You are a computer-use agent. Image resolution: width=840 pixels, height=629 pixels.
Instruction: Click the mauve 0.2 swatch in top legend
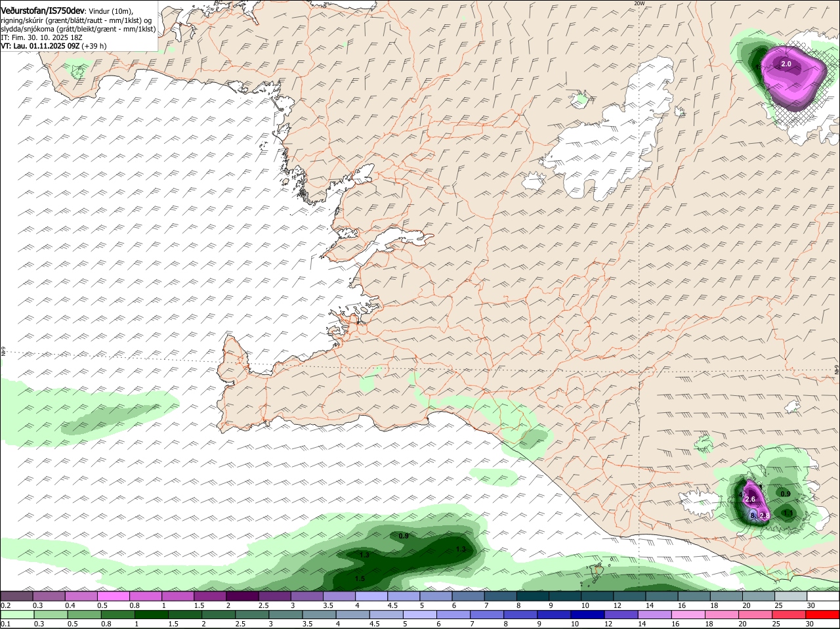[x=16, y=596]
